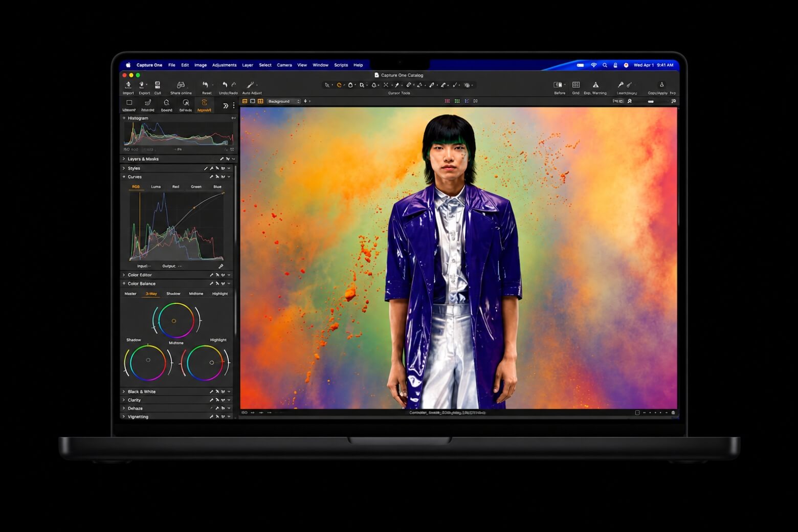Open the Background layer dropdown
Viewport: 798px width, 532px height.
coord(284,101)
